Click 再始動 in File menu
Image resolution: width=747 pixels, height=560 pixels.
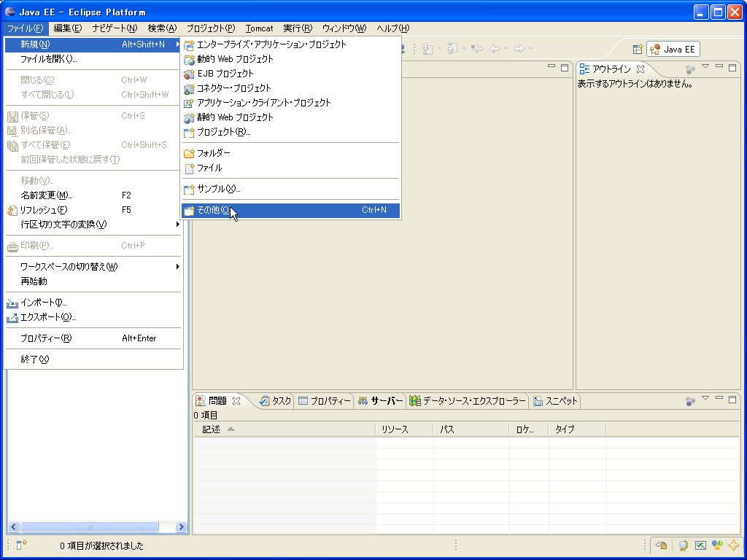93,281
